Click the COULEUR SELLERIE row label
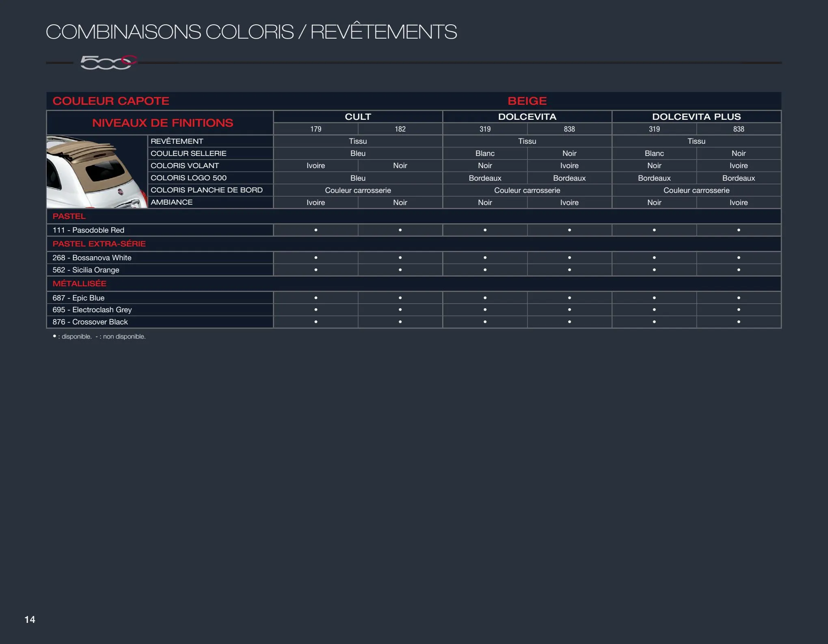 [x=188, y=153]
